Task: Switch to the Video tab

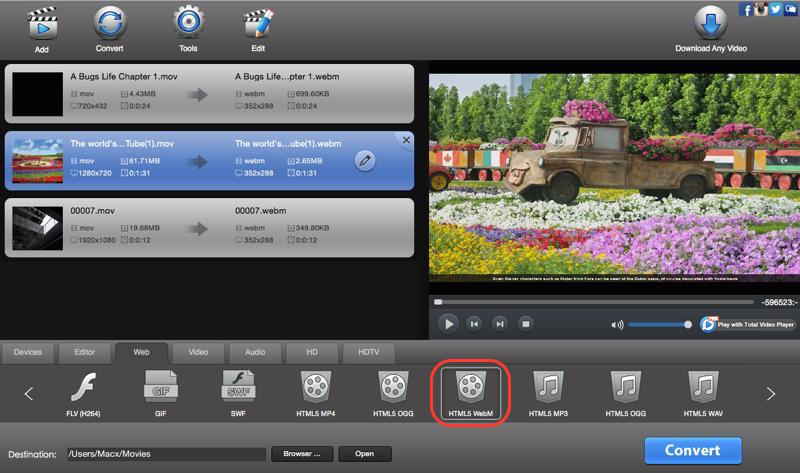Action: click(x=198, y=353)
